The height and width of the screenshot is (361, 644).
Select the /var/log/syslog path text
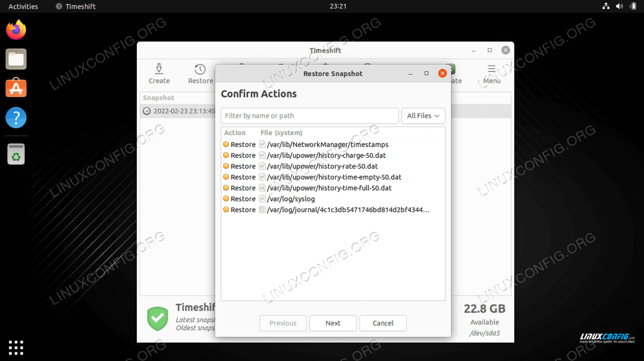point(291,199)
